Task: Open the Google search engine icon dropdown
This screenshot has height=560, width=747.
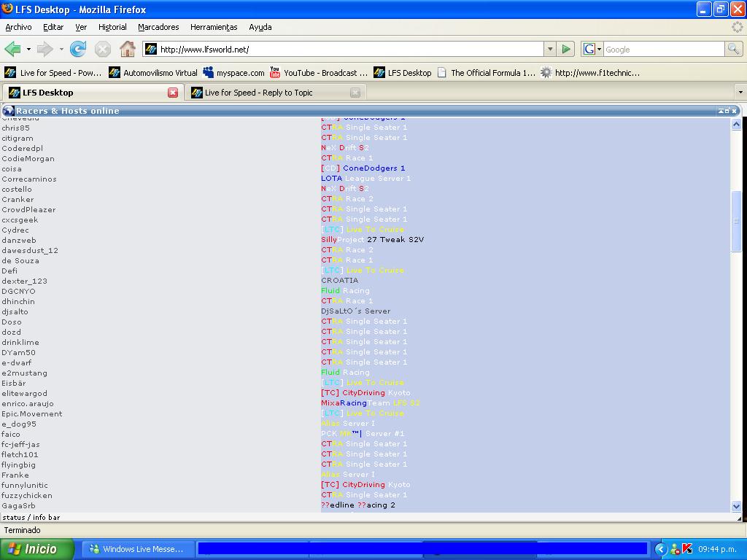Action: point(592,49)
